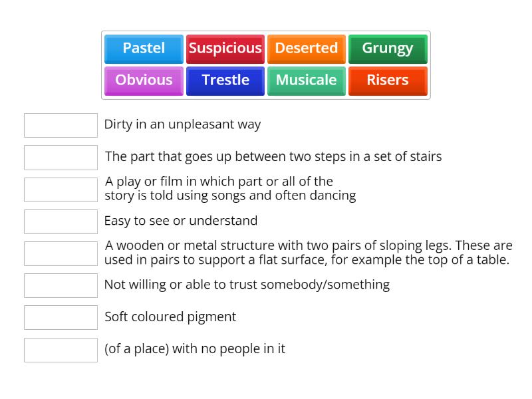
Task: Select answer box beside the stairs definition
Action: (x=61, y=158)
